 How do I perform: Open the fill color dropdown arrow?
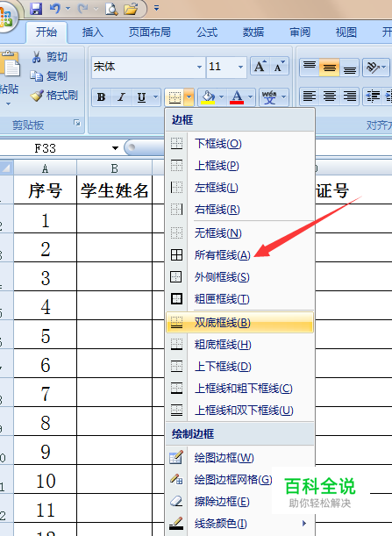point(222,97)
